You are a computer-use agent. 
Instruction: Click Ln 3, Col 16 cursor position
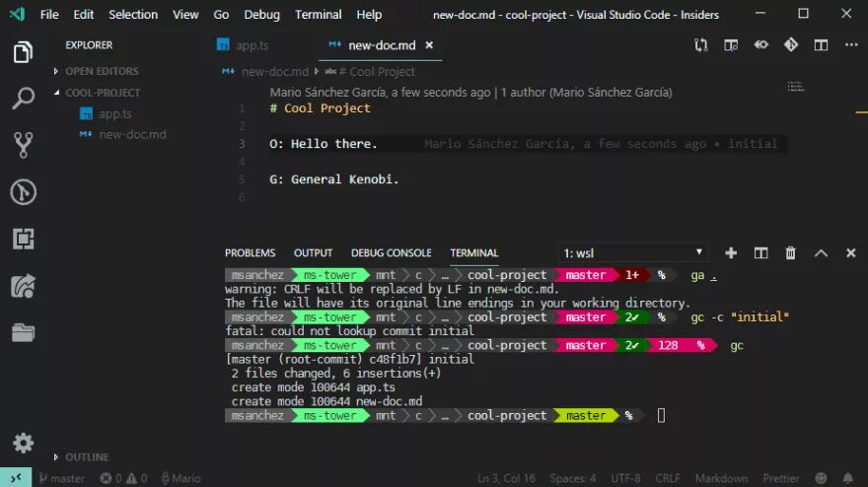(x=506, y=478)
